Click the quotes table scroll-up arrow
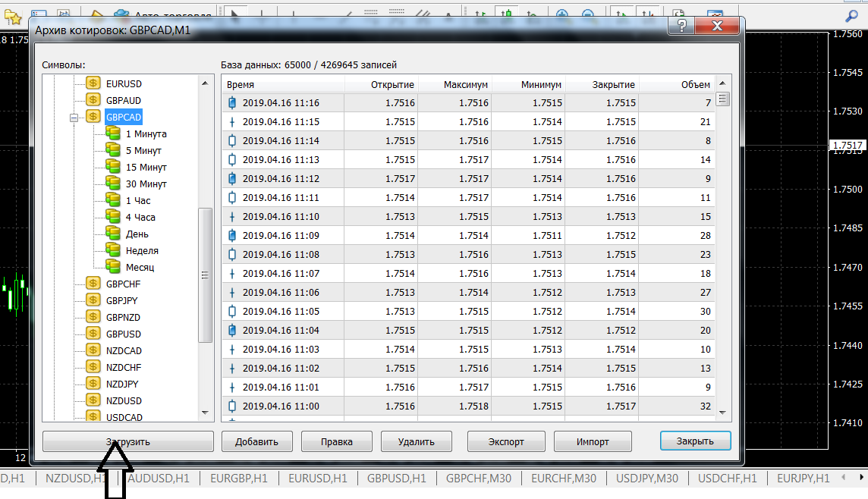Screen dimensions: 868x499 (x=722, y=83)
